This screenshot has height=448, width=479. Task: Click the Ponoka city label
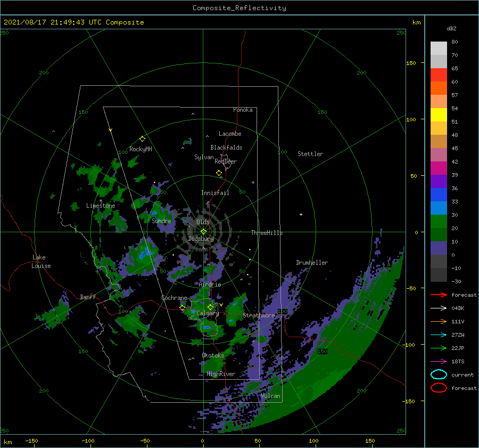243,110
